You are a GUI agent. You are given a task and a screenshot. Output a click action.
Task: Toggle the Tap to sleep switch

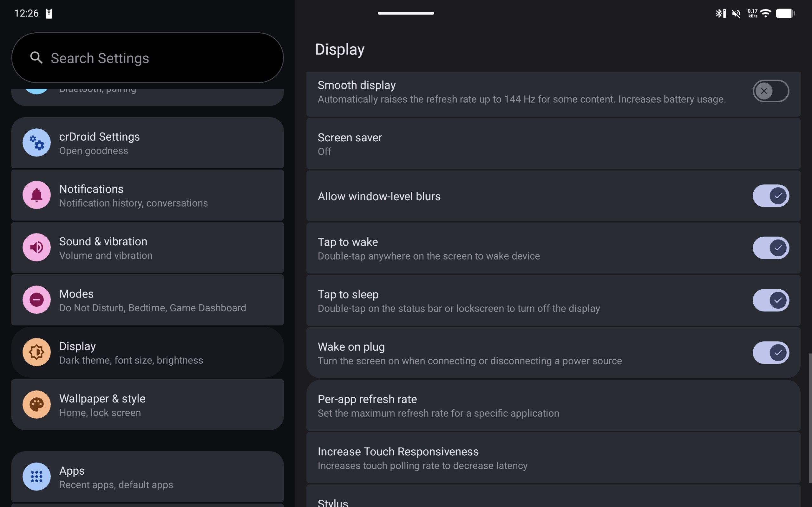point(770,300)
